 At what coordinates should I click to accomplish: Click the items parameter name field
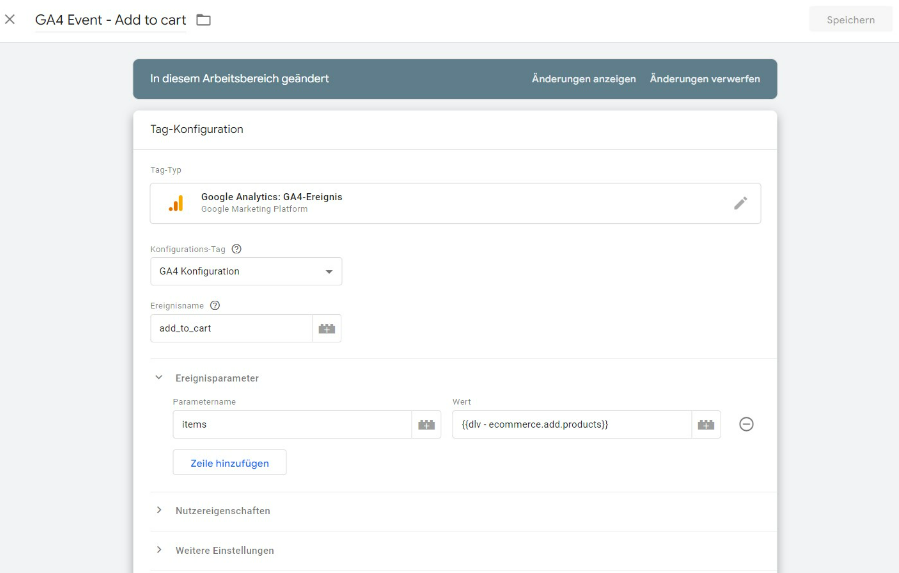pyautogui.click(x=292, y=424)
